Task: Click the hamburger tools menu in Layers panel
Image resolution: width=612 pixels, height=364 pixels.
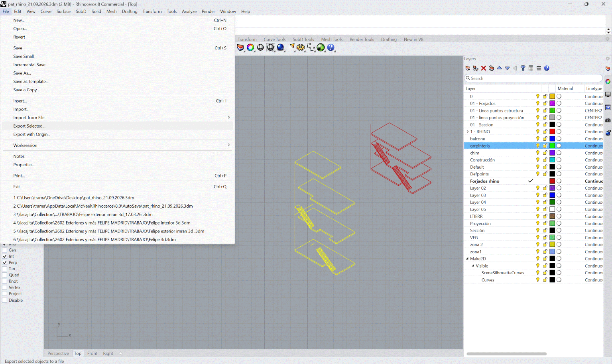Action: pos(539,68)
